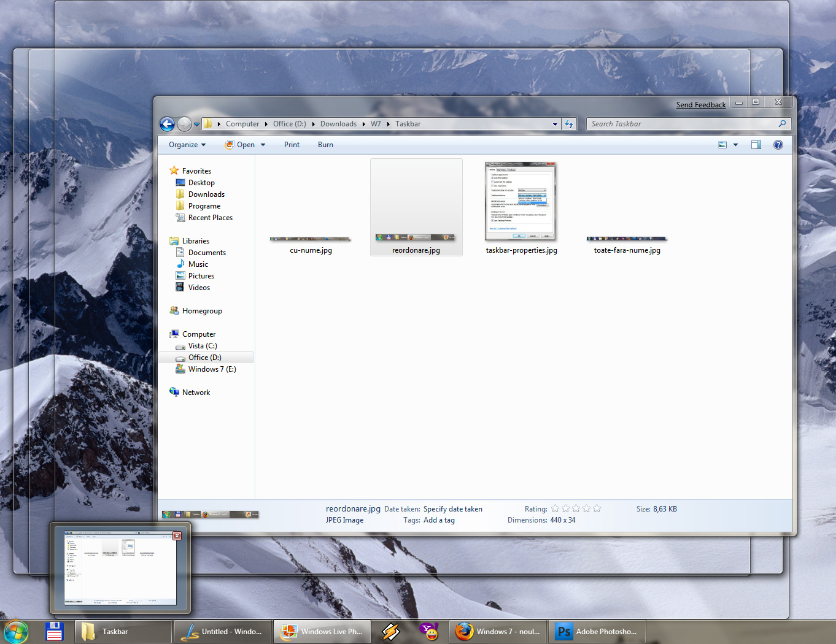This screenshot has height=644, width=836.
Task: Click the Forward navigation arrow
Action: click(x=184, y=124)
